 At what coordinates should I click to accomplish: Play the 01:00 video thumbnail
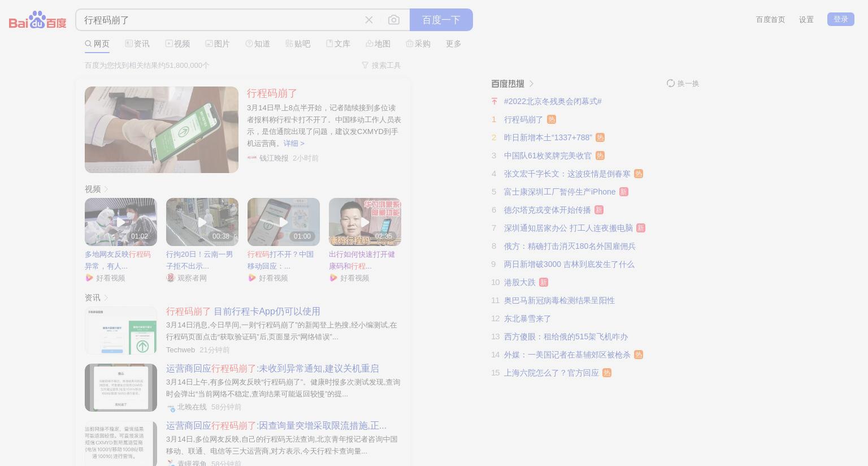click(284, 222)
